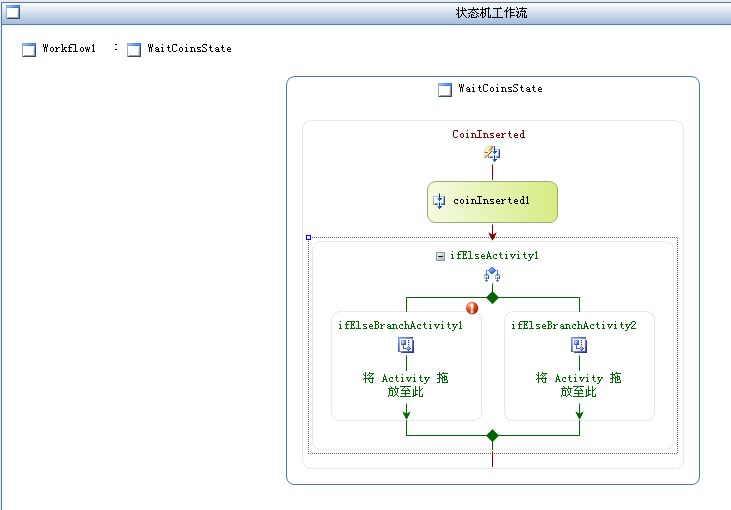The width and height of the screenshot is (731, 510).
Task: Click the red error indicator on ifElseBranchActivity1
Action: point(472,308)
